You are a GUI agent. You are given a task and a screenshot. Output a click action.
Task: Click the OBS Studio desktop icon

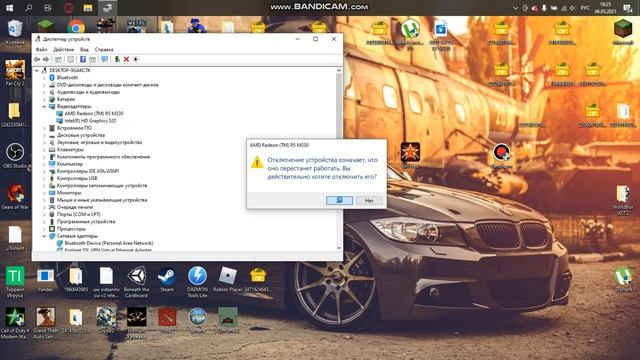(15, 156)
